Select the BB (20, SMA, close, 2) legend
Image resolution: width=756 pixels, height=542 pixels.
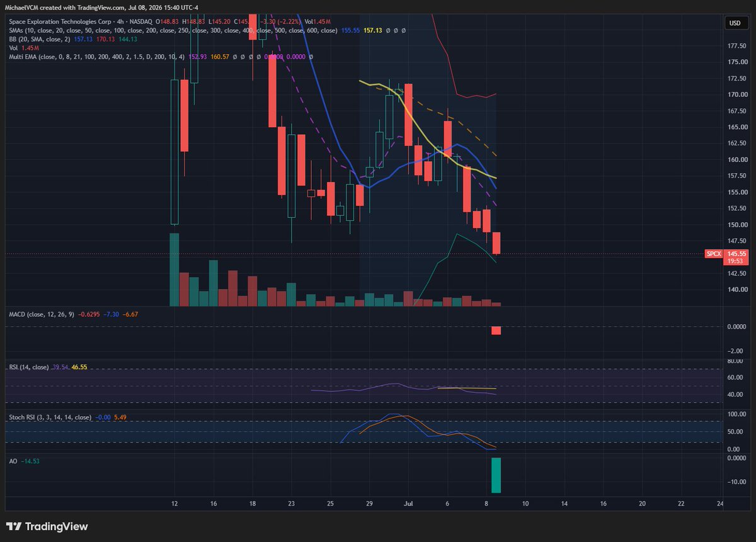pyautogui.click(x=40, y=39)
